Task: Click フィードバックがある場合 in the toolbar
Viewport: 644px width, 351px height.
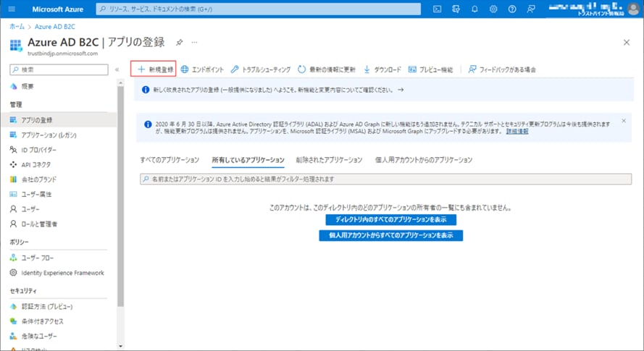Action: [502, 69]
